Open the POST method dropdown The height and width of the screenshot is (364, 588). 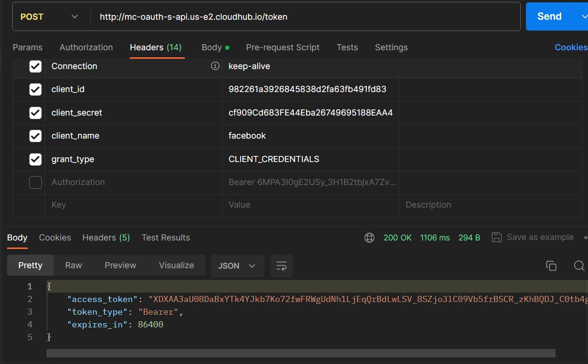click(49, 17)
